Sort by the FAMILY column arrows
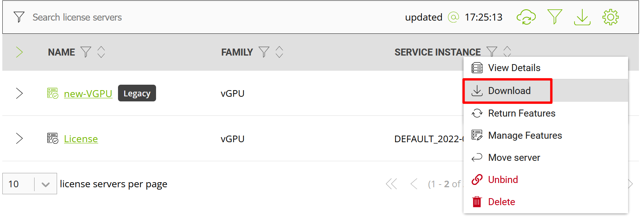The width and height of the screenshot is (644, 223). (x=279, y=52)
